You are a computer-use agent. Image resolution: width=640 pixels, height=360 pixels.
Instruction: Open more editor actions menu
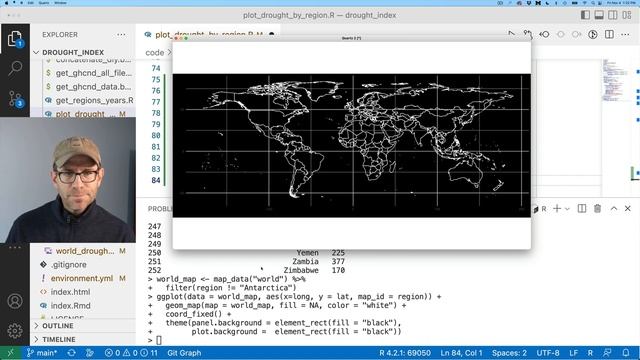pos(625,34)
